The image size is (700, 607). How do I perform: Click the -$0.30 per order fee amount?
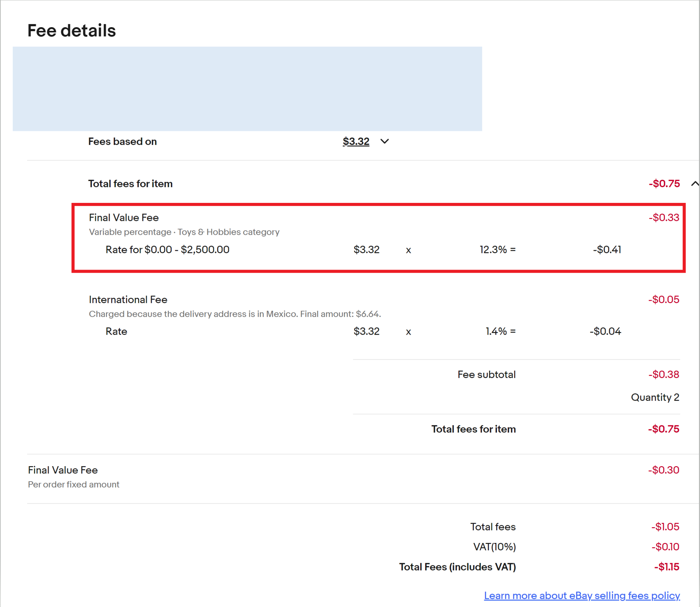point(663,470)
